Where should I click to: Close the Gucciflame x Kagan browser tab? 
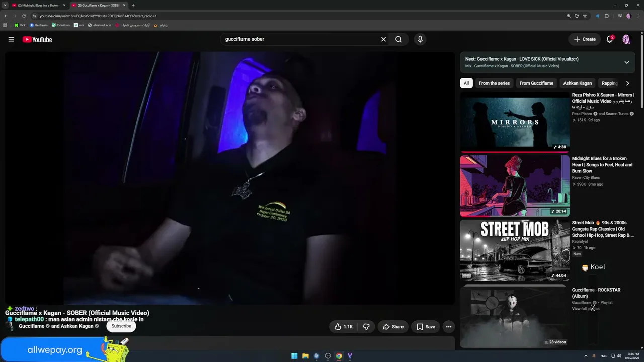click(124, 5)
